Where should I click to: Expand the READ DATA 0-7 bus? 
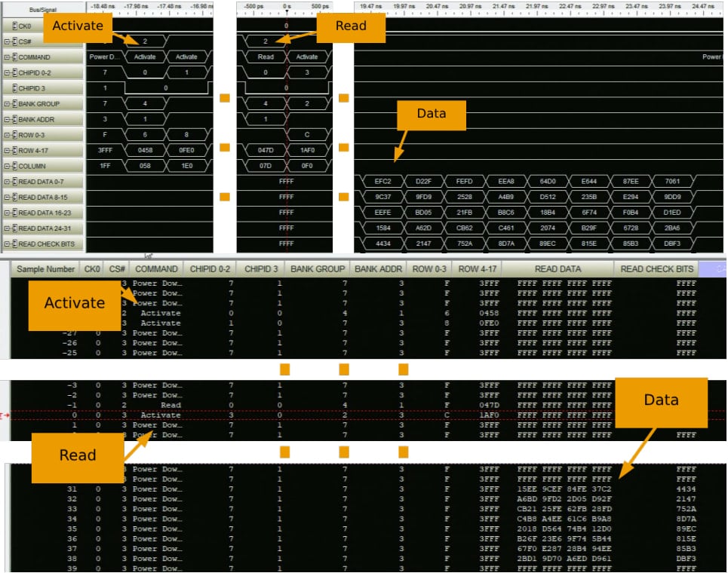click(x=6, y=180)
